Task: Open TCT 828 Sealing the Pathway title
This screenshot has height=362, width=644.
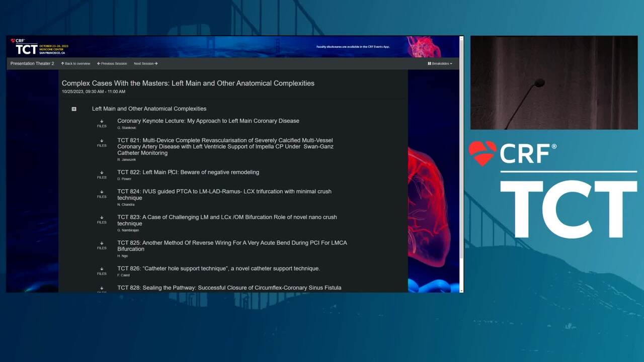Action: 229,288
